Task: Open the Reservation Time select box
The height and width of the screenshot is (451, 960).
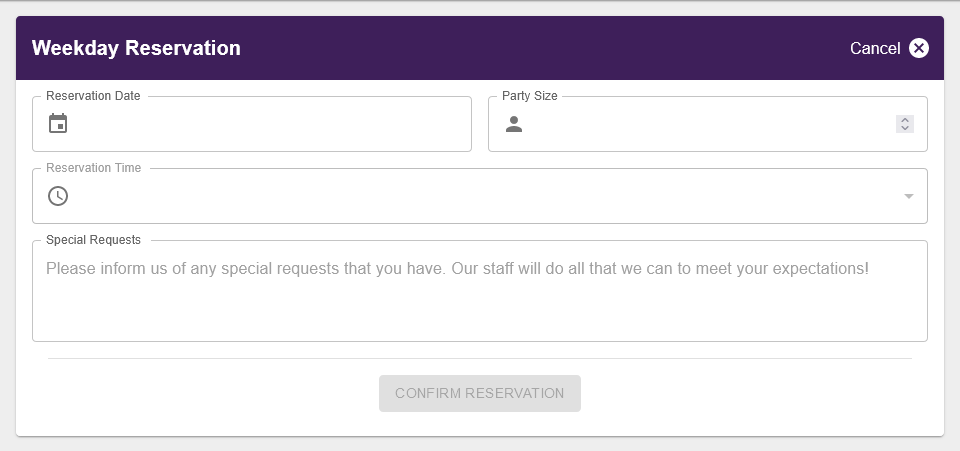Action: click(x=480, y=196)
